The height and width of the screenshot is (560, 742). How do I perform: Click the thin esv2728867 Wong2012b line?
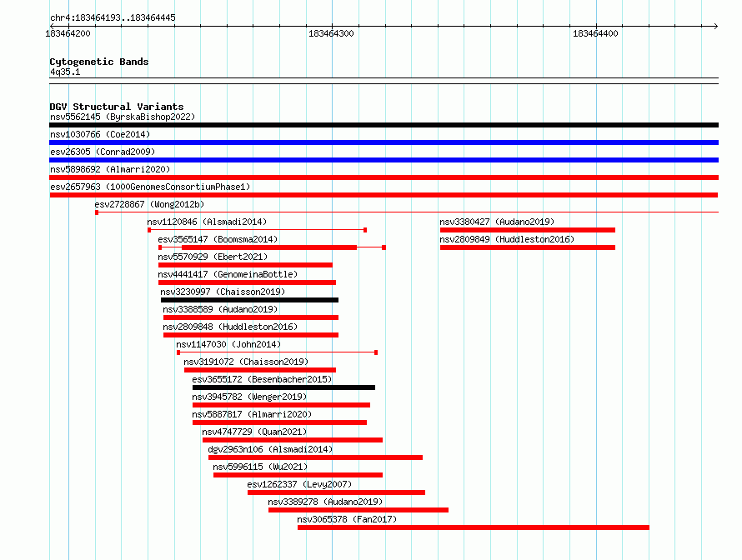point(407,212)
